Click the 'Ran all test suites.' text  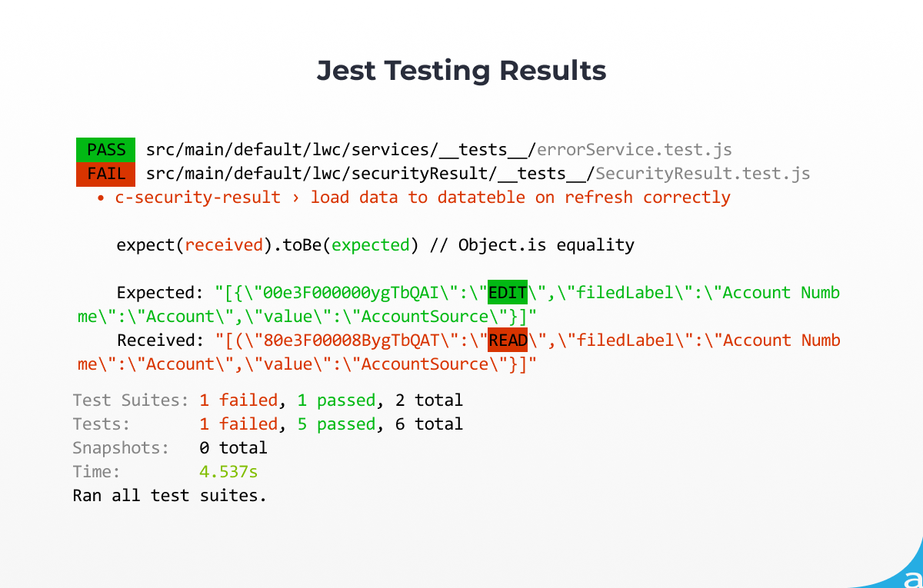coord(170,496)
